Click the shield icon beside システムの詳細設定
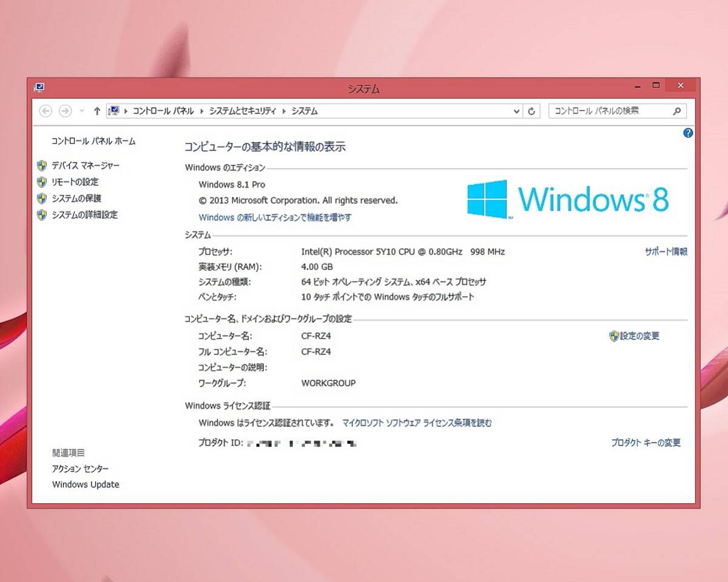 pos(42,214)
